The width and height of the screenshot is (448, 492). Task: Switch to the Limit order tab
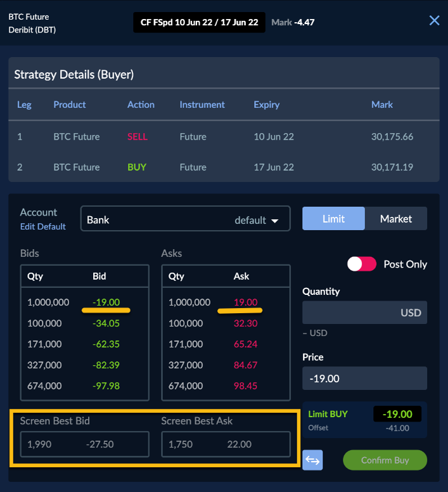point(333,219)
